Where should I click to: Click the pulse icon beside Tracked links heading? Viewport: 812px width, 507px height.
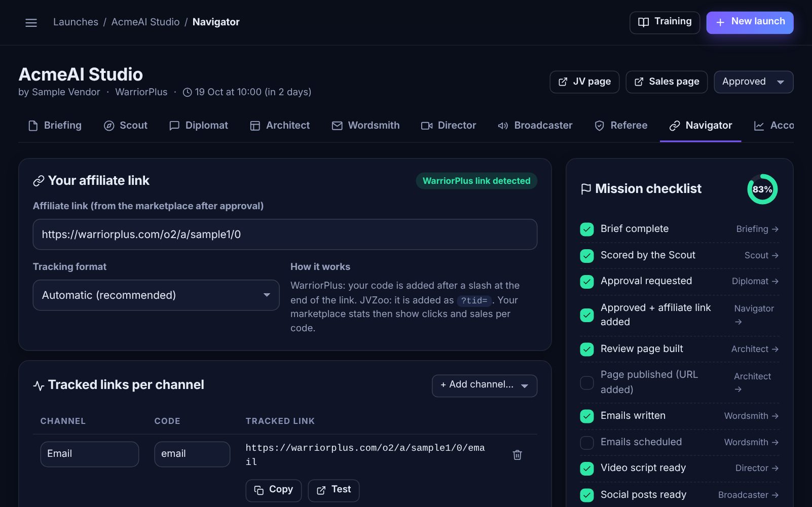tap(39, 385)
